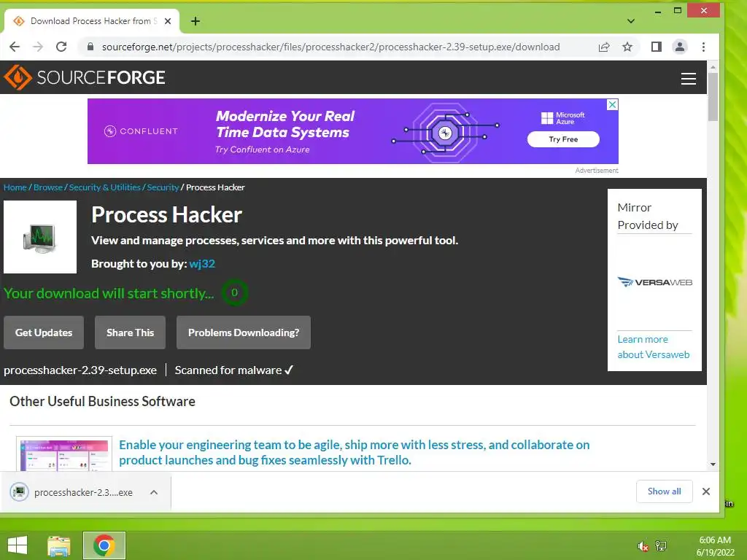Click the Process Hacker project icon
Screen dimensions: 747x560
tap(40, 237)
